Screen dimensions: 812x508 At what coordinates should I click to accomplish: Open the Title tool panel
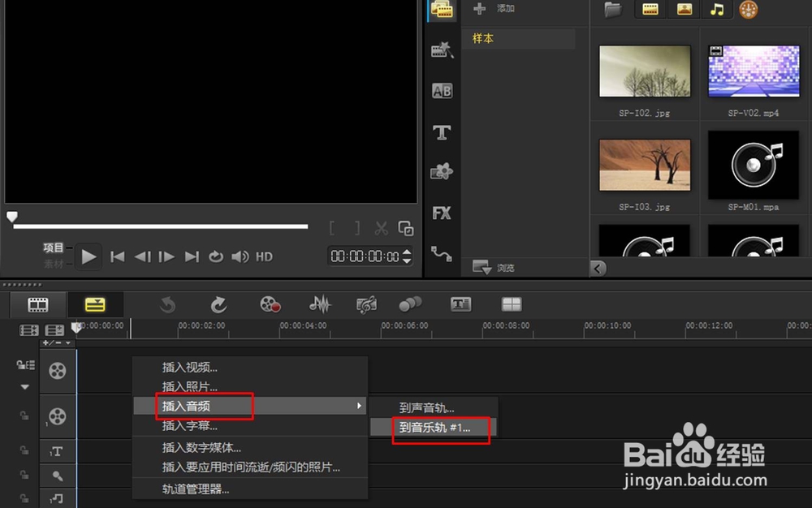point(442,131)
